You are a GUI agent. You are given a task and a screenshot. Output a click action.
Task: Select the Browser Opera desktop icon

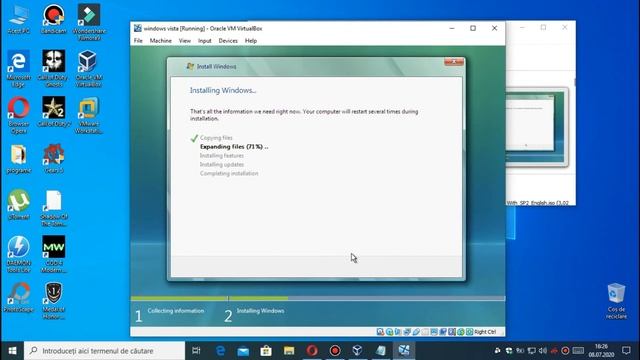[18, 115]
